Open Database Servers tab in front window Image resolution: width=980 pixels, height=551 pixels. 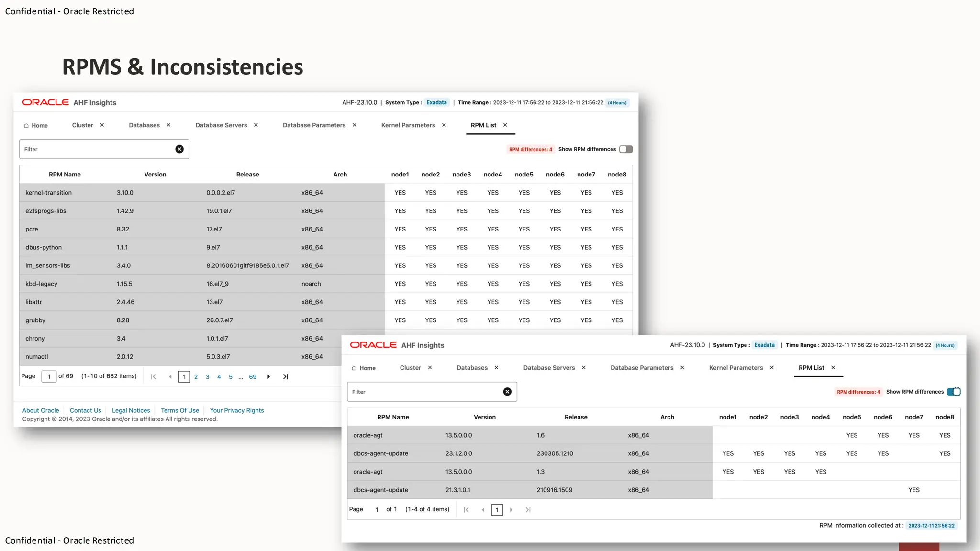(x=549, y=368)
